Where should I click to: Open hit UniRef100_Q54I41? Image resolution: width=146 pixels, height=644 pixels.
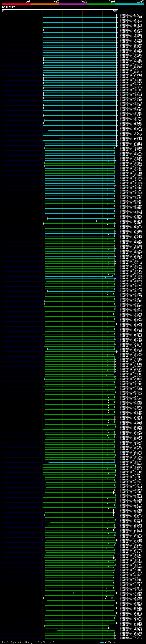click(131, 603)
